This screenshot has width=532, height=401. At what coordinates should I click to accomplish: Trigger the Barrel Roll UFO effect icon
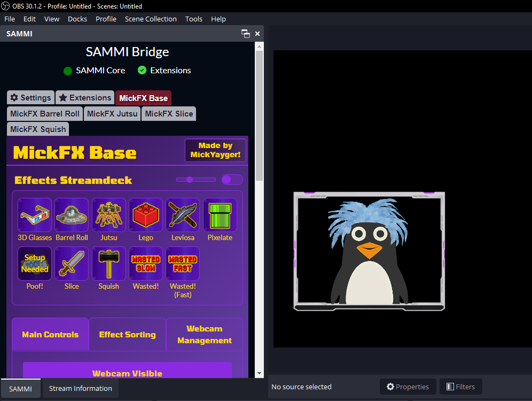click(x=72, y=215)
